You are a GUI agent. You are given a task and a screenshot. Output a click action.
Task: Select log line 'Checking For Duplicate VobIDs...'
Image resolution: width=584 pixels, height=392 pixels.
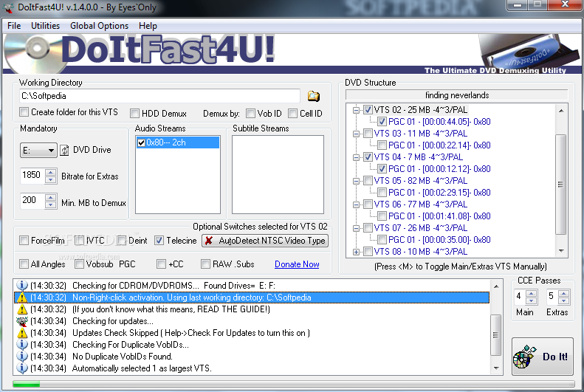(131, 345)
